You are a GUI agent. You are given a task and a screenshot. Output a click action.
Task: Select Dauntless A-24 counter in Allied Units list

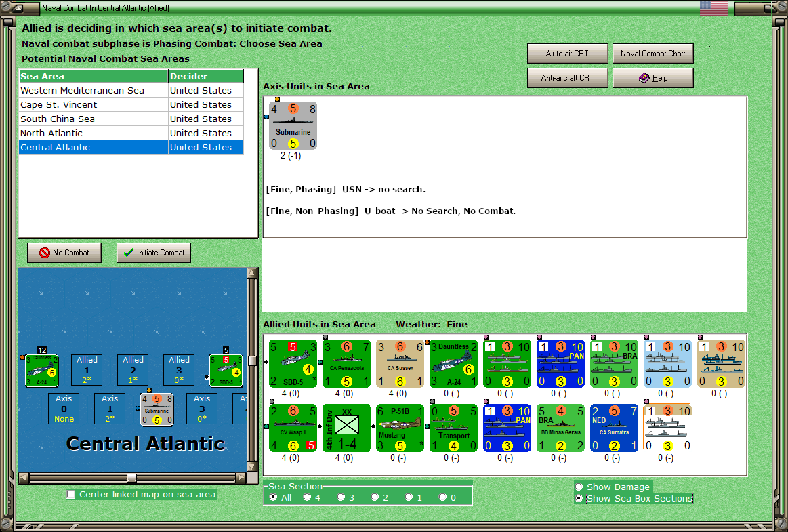click(453, 363)
